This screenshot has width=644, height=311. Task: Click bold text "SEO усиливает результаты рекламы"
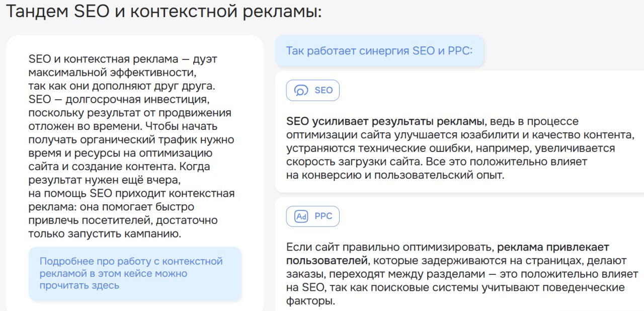click(x=385, y=121)
